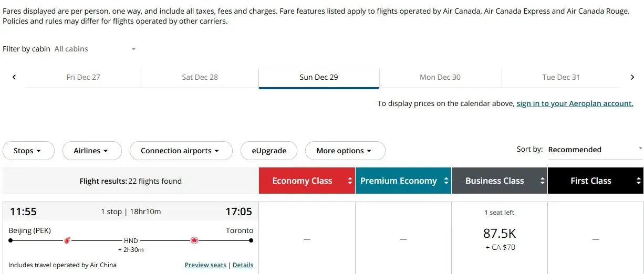Click the Air Canada maple leaf logo

coord(194,240)
